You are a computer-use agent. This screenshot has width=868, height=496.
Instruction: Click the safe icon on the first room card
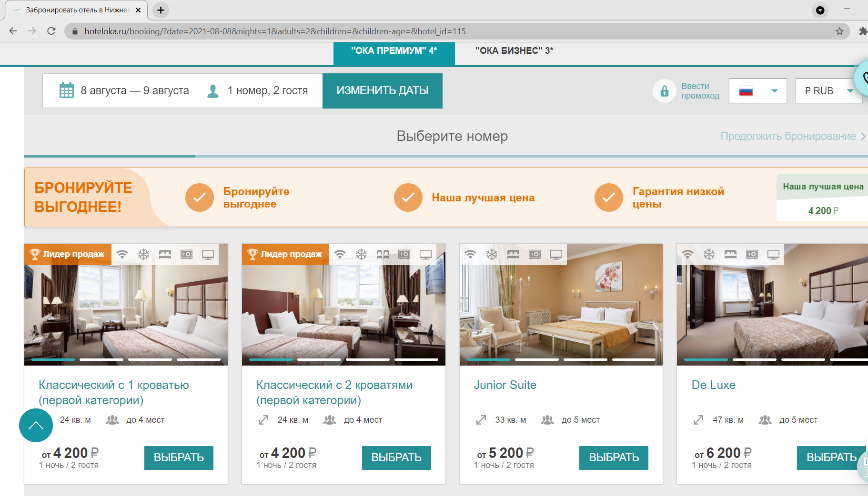[186, 254]
